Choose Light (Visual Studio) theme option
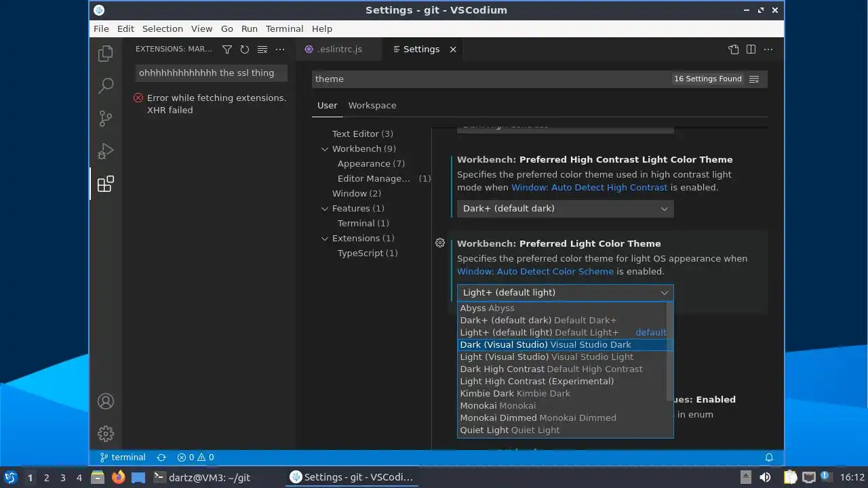 pos(562,357)
